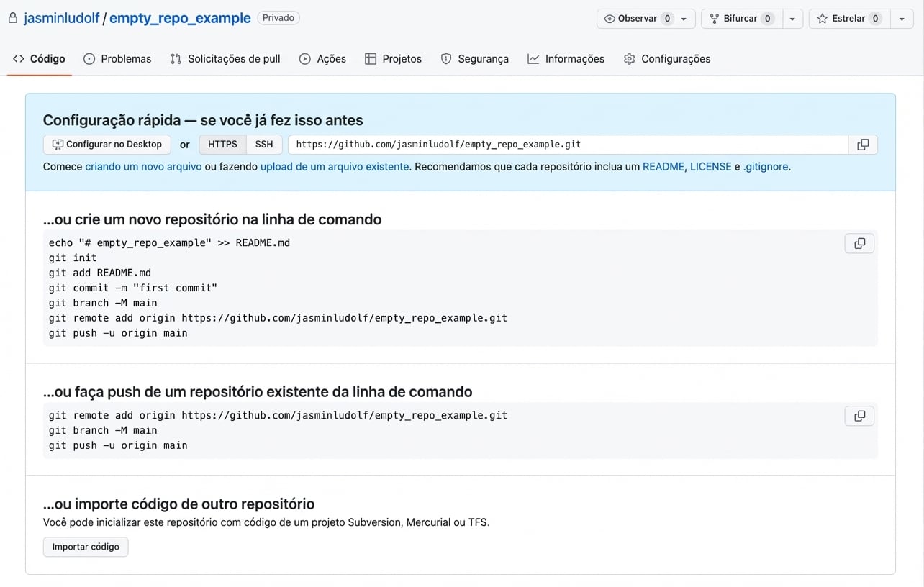Click the .gitignore link

pos(766,167)
